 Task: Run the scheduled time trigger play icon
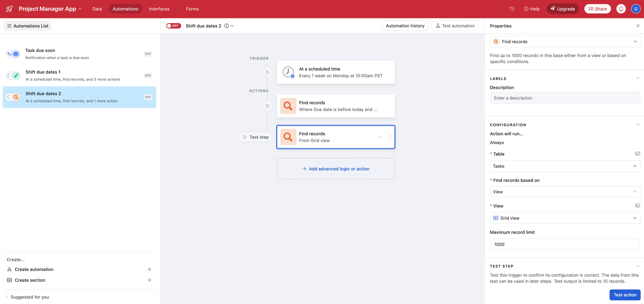point(267,72)
